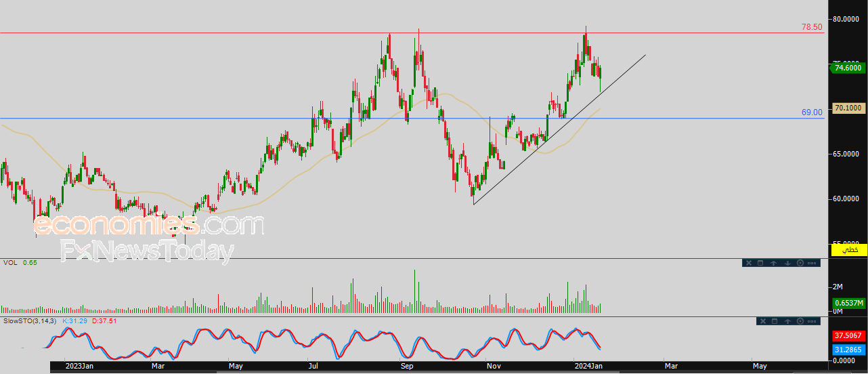Click the red 37.5067 stochastic tag
Viewport: 868px width, 374px height.
tap(848, 335)
